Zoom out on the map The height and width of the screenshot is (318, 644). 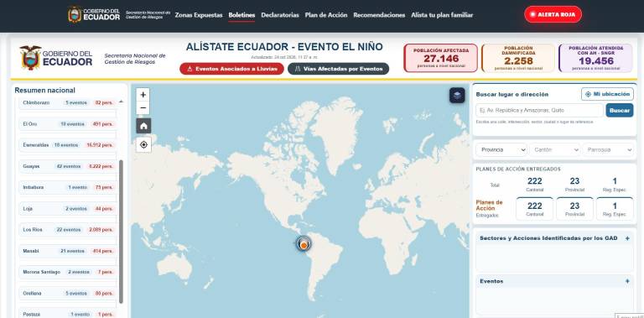[143, 108]
